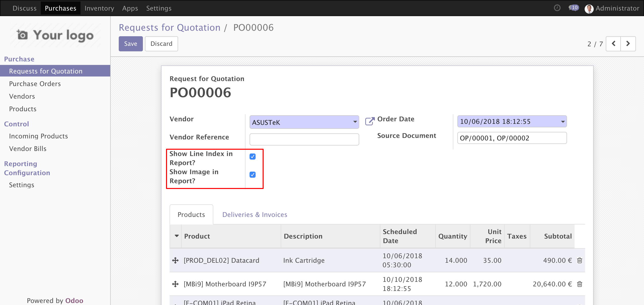Delete the Motherboard I9P57 line with trash icon

coord(580,284)
